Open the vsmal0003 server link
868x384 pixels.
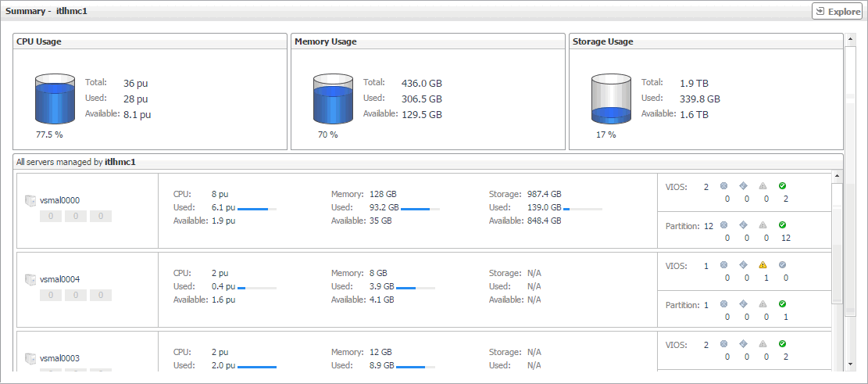tap(60, 358)
